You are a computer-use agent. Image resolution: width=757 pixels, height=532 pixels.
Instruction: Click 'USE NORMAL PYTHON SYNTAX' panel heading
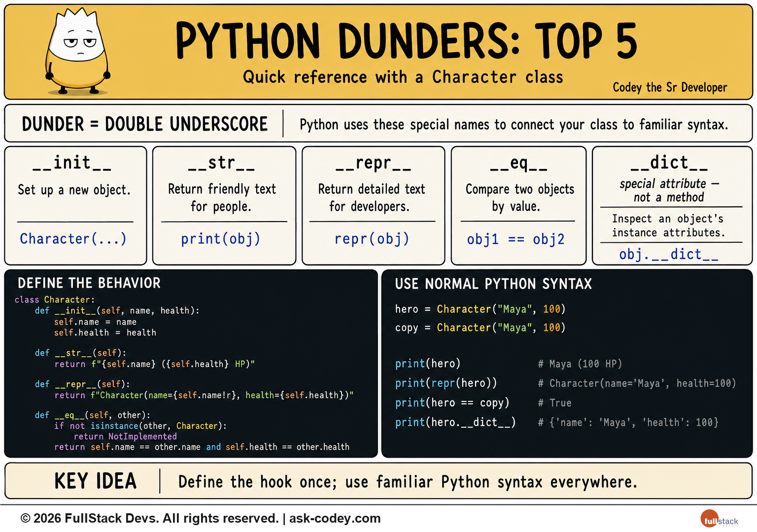(x=493, y=284)
